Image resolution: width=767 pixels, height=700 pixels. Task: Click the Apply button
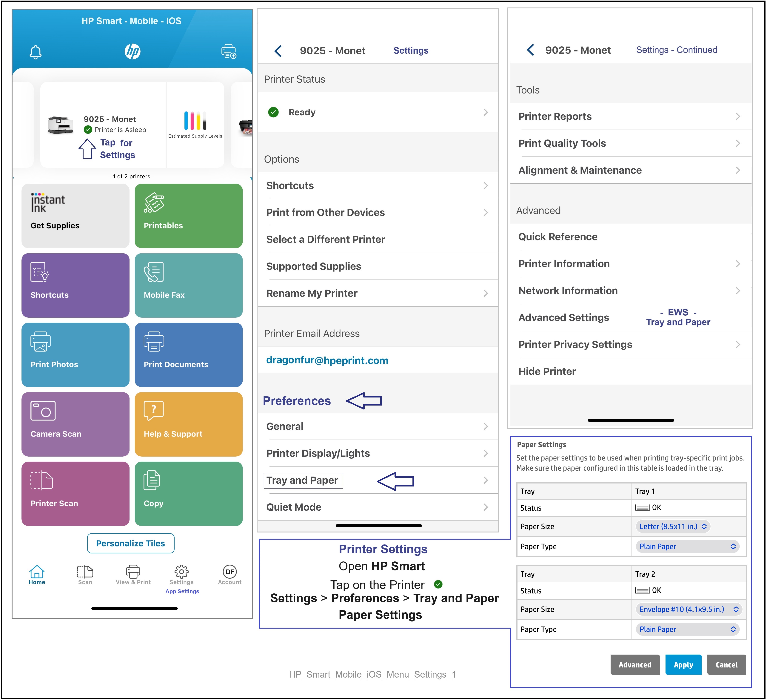coord(683,665)
